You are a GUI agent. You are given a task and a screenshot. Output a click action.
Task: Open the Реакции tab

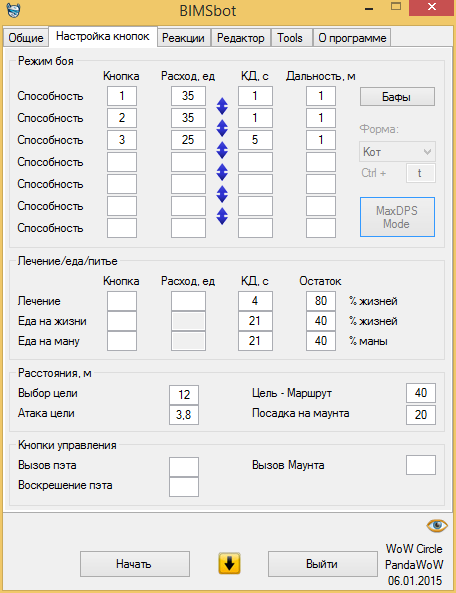point(183,38)
